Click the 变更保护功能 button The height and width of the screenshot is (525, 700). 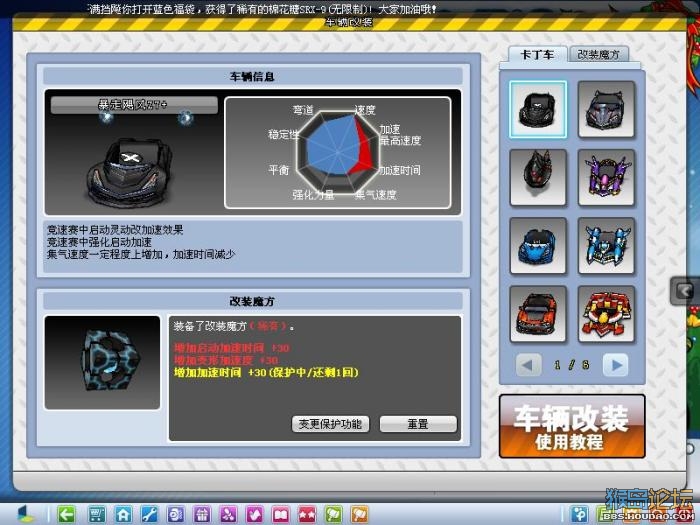click(330, 424)
